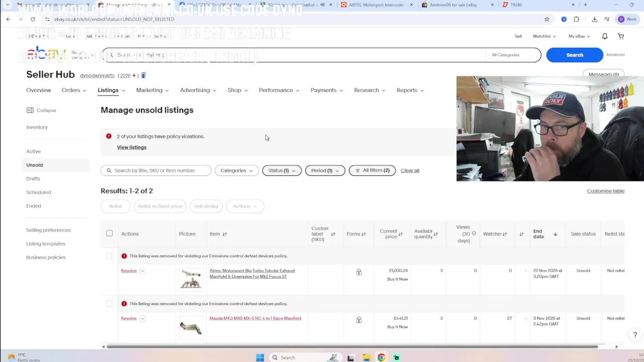Screen dimensions: 644x362
Task: Click the seller badge icon beside feedback score
Action: coord(143,75)
